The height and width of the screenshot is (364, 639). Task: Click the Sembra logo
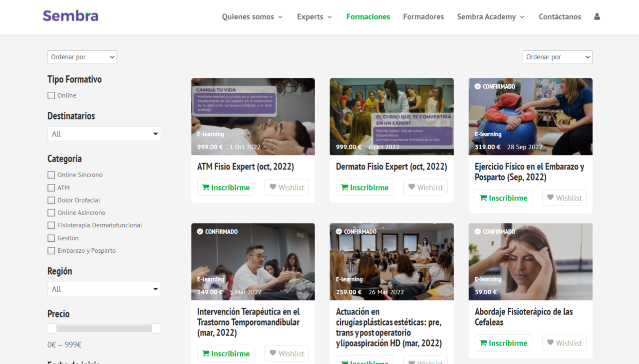(x=70, y=15)
